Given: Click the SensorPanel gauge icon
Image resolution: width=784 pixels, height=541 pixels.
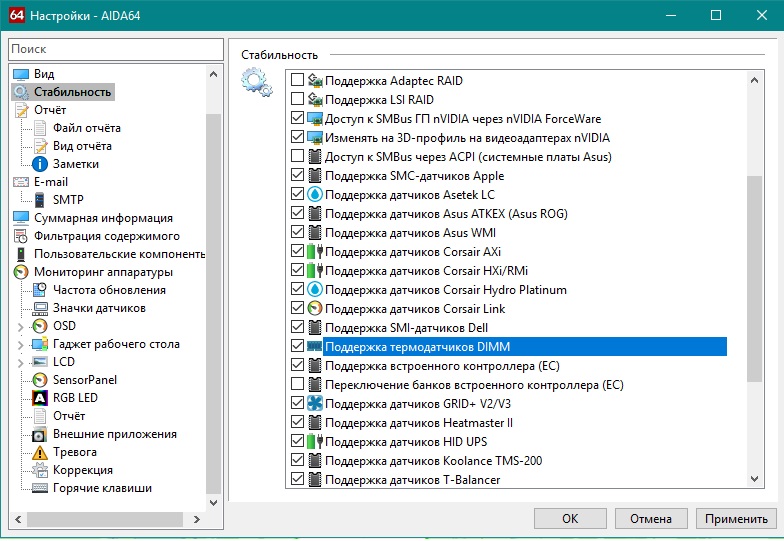Looking at the screenshot, I should pos(40,380).
